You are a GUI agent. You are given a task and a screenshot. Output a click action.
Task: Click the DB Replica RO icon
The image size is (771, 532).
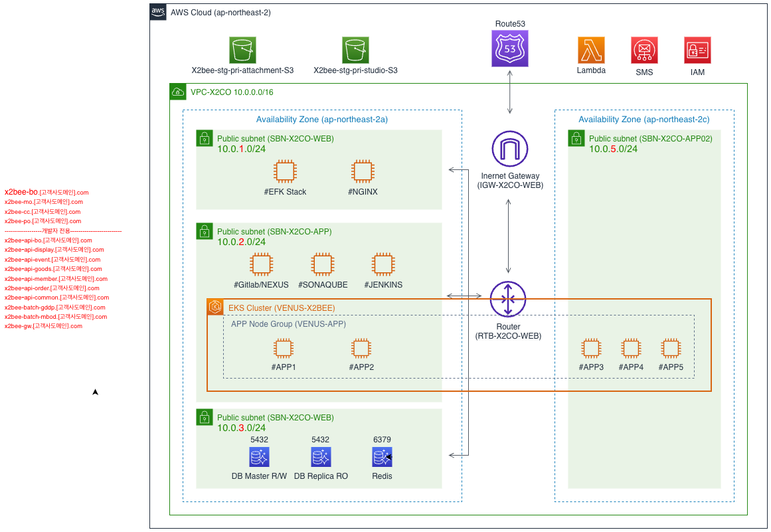[x=321, y=457]
